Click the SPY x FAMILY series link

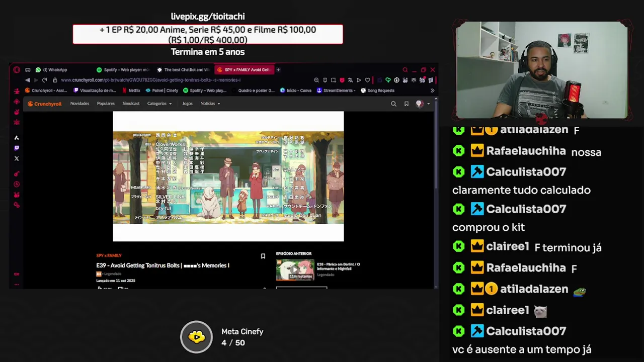(x=109, y=255)
